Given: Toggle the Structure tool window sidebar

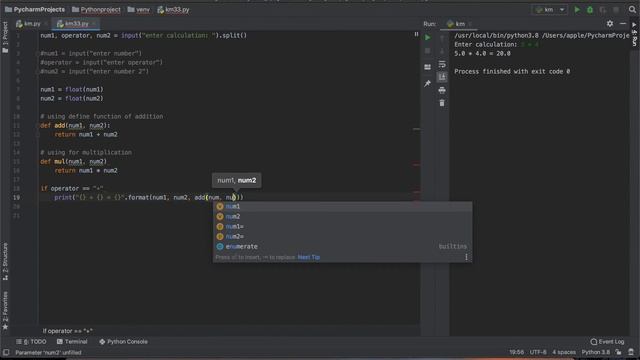Looking at the screenshot, I should click(5, 261).
